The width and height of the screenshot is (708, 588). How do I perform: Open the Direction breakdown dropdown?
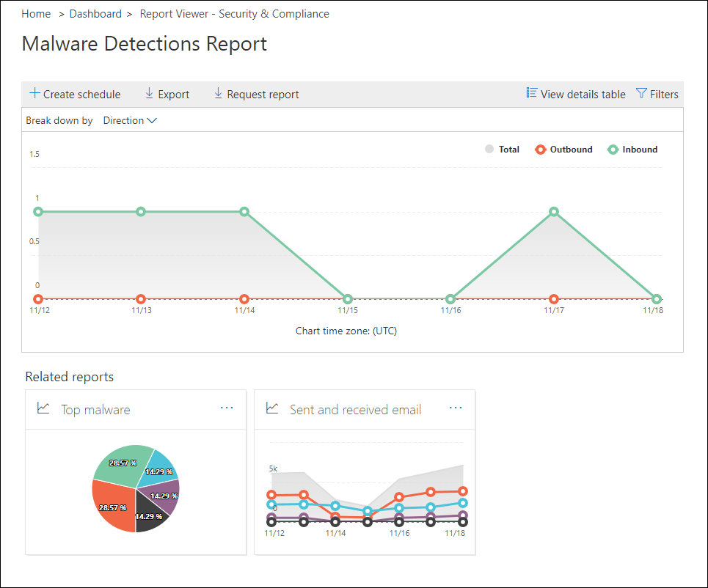tap(129, 120)
